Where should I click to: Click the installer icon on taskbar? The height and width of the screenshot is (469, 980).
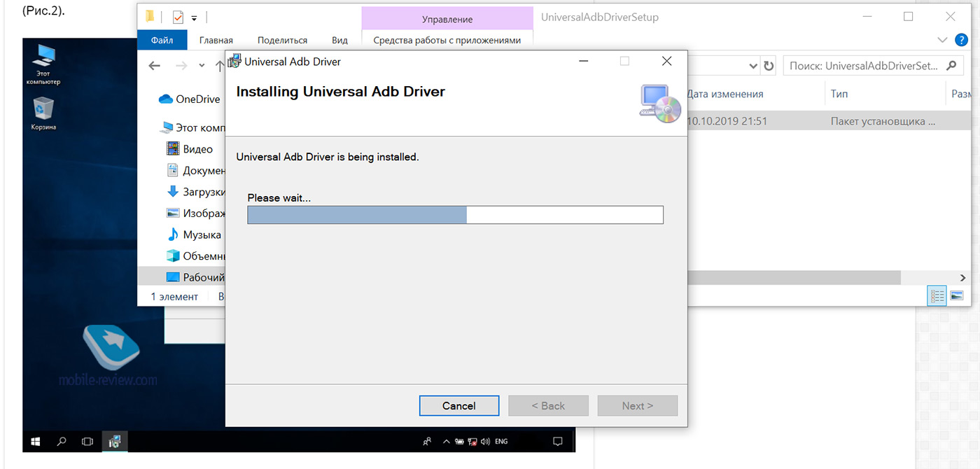115,442
